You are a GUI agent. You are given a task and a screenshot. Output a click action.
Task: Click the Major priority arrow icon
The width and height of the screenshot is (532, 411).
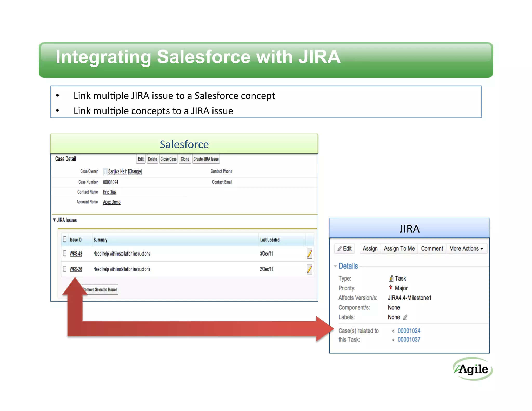pyautogui.click(x=390, y=287)
